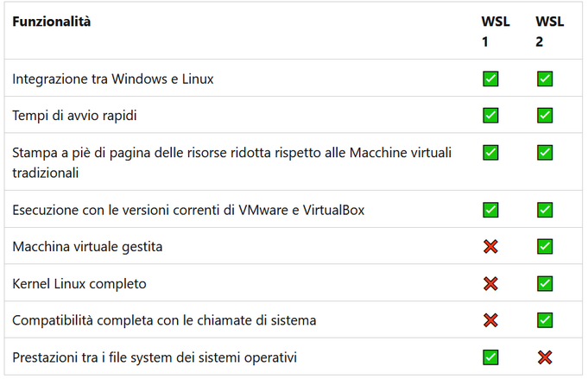Click WSL 2 checkmark for Tempi di avvio rapidi
This screenshot has height=379, width=588.
pyautogui.click(x=545, y=115)
